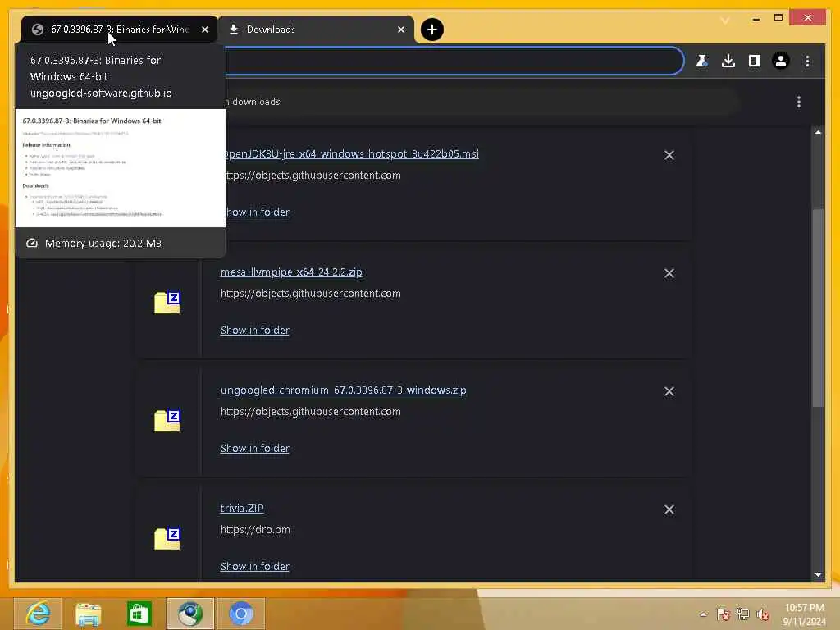Open the trivia.ZIP file link

[242, 508]
